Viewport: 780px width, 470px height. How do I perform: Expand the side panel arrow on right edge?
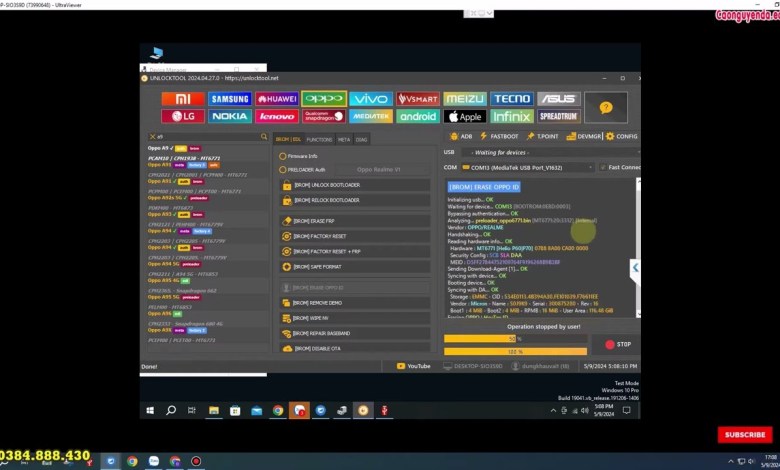tap(635, 268)
